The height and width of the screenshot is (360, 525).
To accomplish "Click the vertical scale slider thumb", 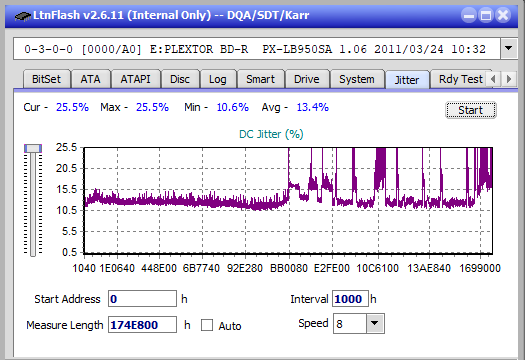I will point(33,148).
